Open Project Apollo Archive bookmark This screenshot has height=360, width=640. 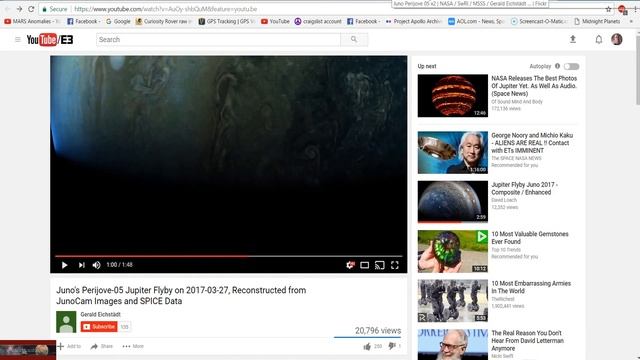click(x=413, y=21)
